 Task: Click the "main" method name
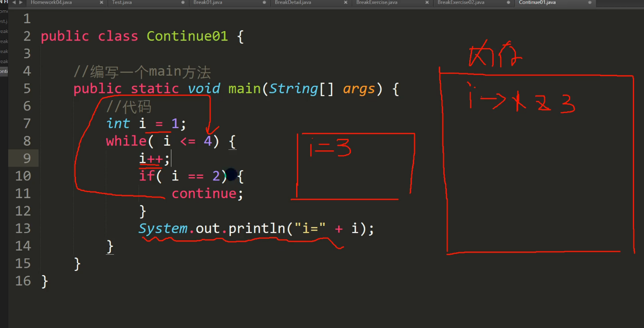[244, 89]
